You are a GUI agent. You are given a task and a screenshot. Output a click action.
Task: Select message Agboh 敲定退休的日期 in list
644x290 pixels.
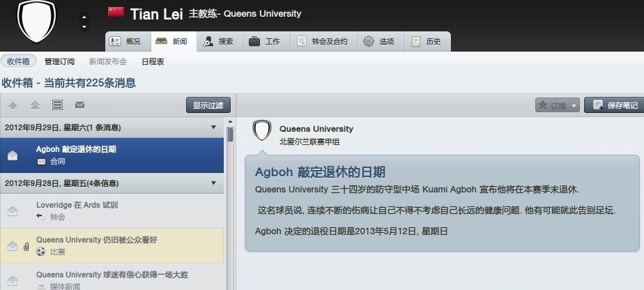112,155
